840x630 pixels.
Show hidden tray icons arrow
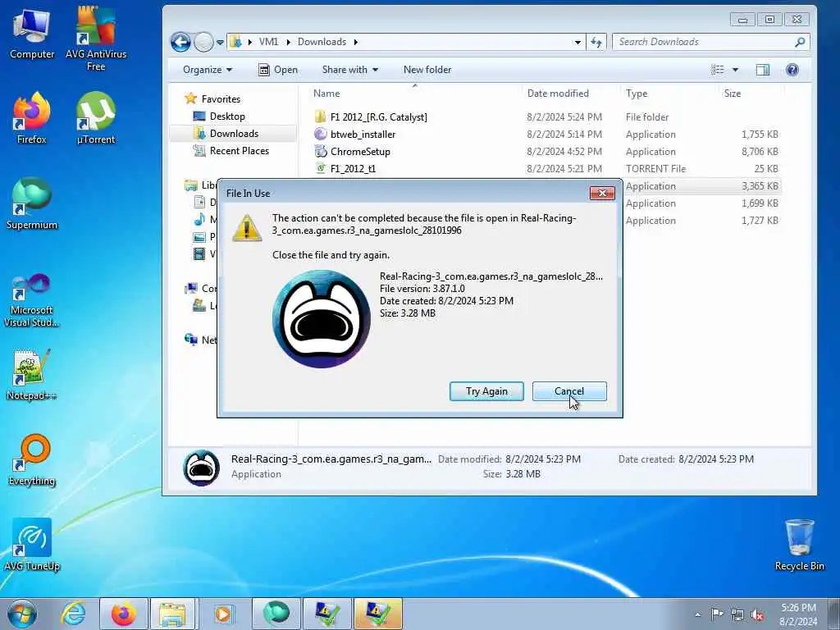697,614
